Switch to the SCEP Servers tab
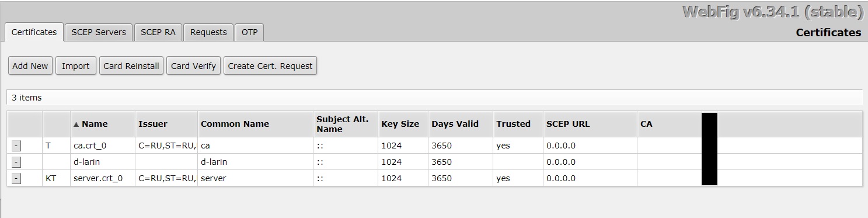Image resolution: width=868 pixels, height=218 pixels. pyautogui.click(x=99, y=32)
